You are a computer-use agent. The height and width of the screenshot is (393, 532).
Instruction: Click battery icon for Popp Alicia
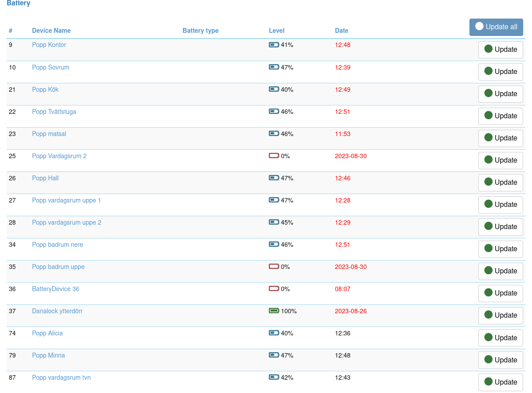pyautogui.click(x=274, y=333)
